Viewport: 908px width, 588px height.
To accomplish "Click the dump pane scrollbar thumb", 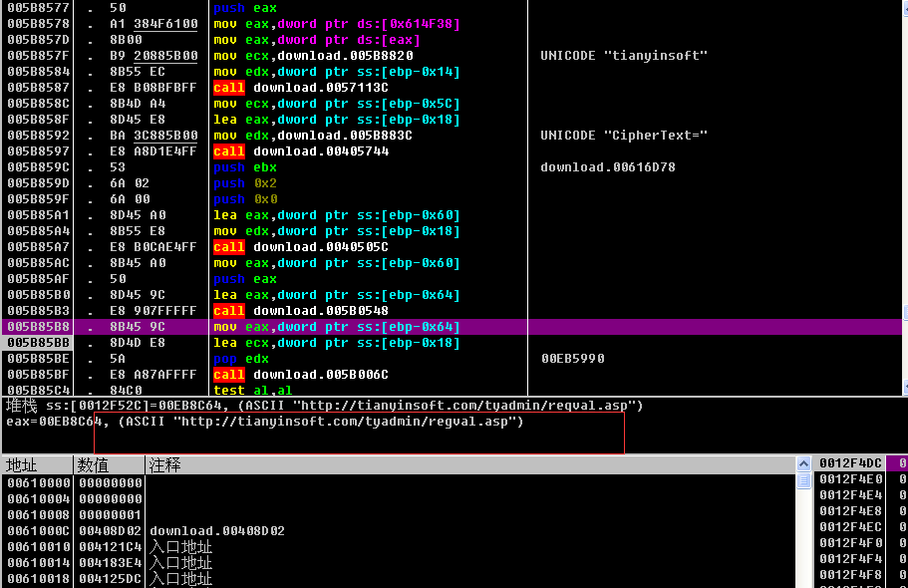I will point(803,481).
